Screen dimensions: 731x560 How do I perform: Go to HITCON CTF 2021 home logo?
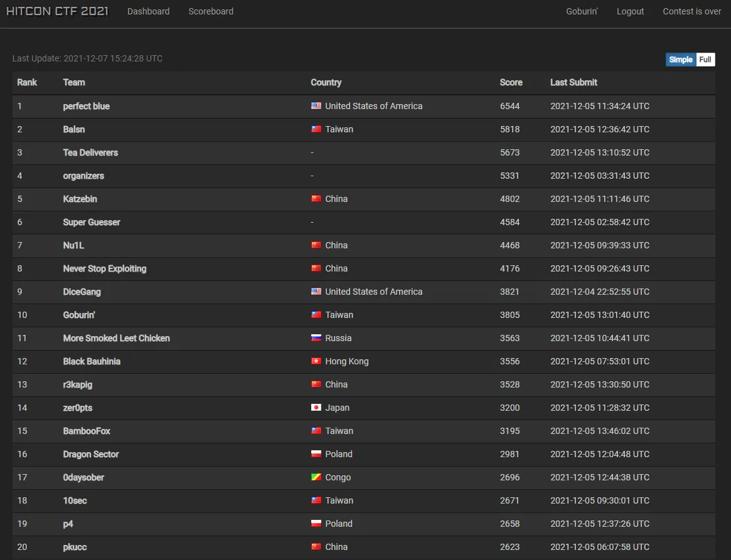tap(57, 11)
